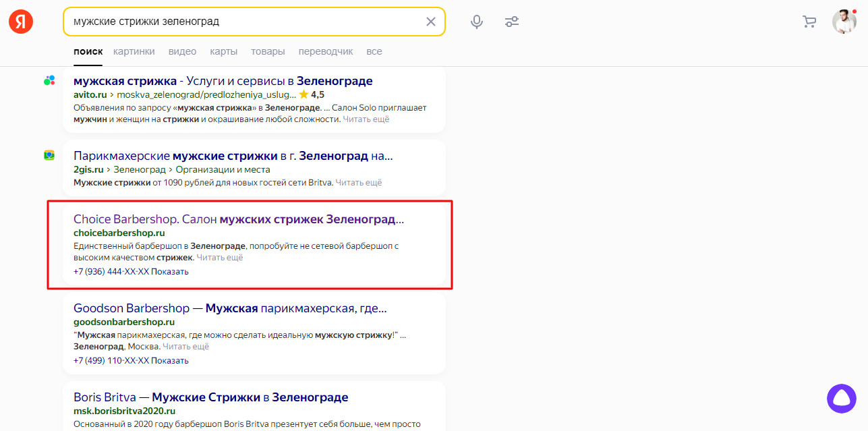Click the Avito favicon beside first result
Image resolution: width=868 pixels, height=431 pixels.
click(49, 80)
